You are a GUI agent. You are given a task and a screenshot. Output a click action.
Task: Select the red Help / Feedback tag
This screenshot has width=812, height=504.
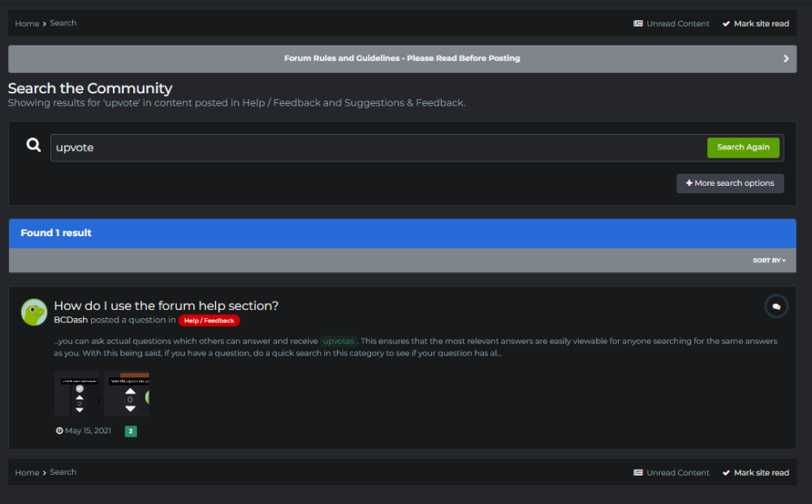(x=209, y=321)
